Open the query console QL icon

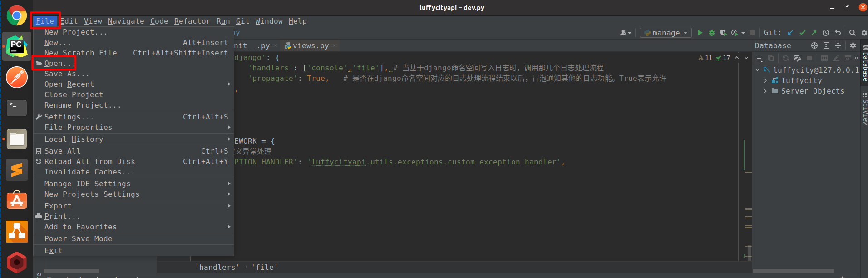(x=848, y=58)
